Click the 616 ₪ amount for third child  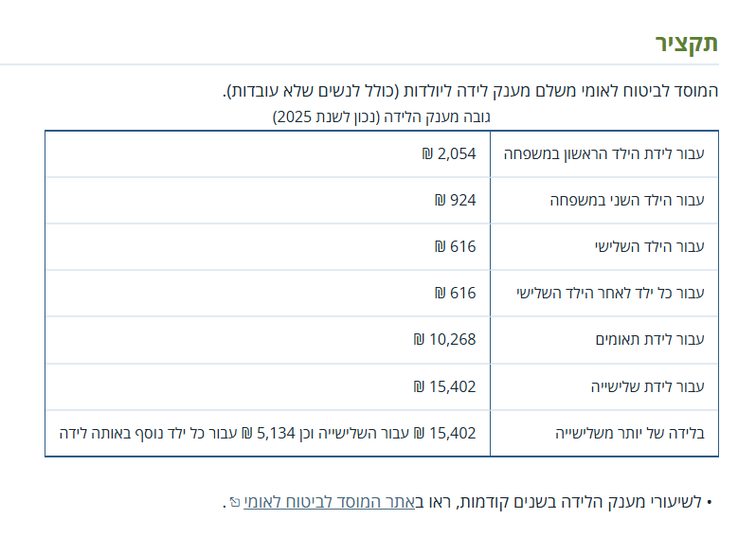(455, 246)
